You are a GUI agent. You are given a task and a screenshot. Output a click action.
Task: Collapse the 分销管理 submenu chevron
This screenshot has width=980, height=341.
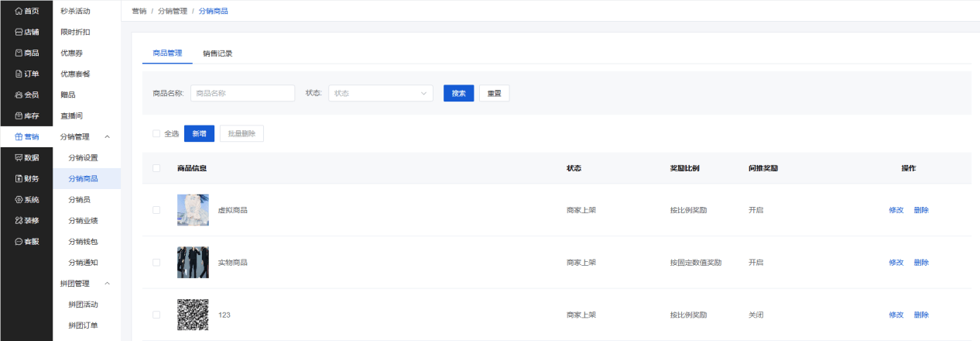pyautogui.click(x=107, y=136)
